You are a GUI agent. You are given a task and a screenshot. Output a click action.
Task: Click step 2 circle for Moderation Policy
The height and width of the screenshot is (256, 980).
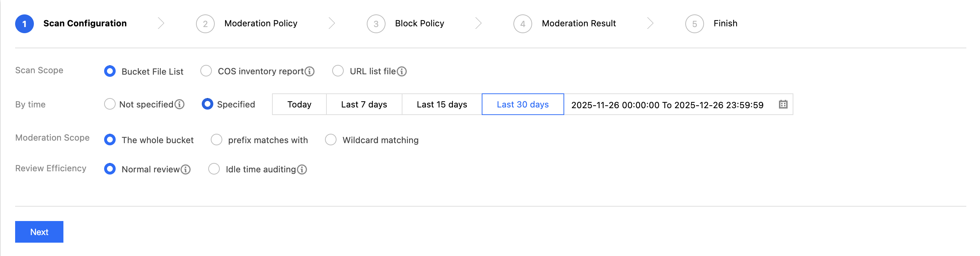tap(205, 24)
